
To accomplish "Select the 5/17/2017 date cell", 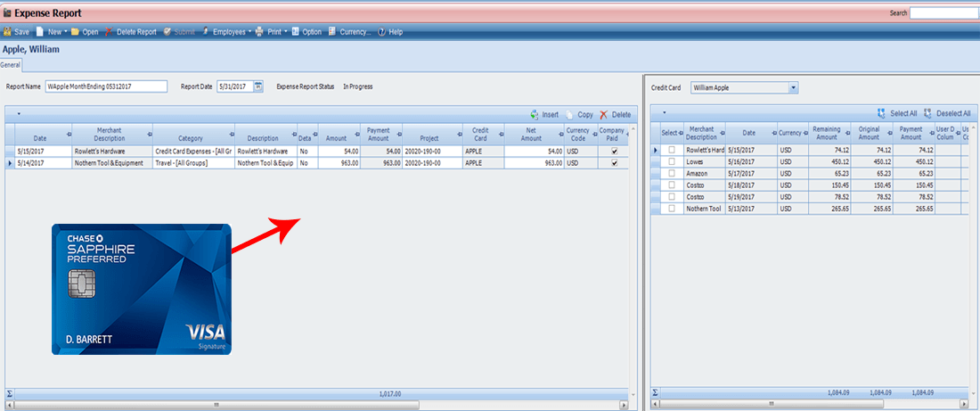I will [x=751, y=173].
